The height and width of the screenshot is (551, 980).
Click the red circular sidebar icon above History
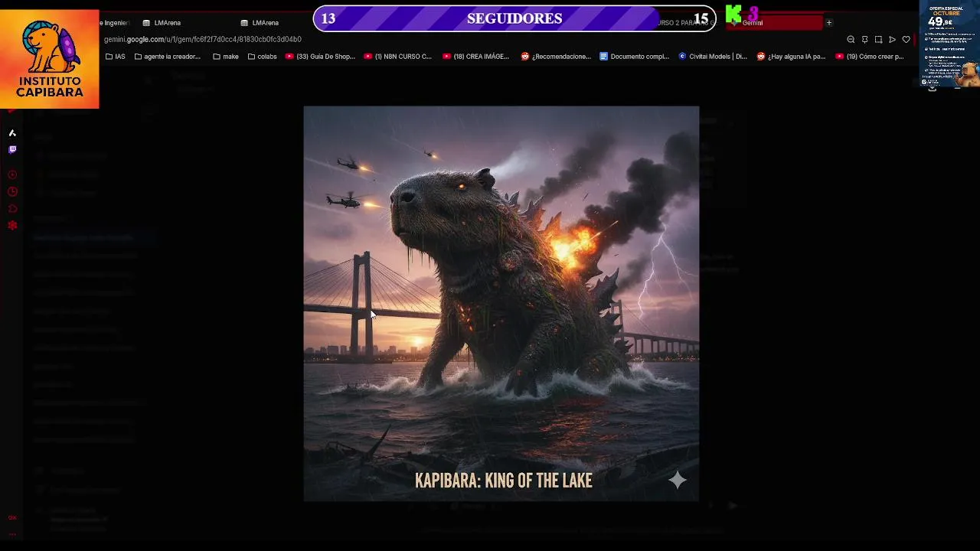12,174
